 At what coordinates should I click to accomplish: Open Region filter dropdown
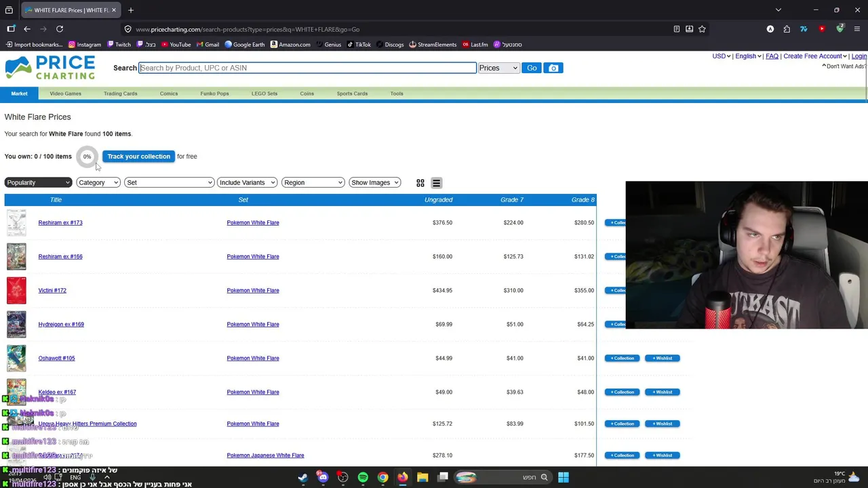pyautogui.click(x=313, y=182)
